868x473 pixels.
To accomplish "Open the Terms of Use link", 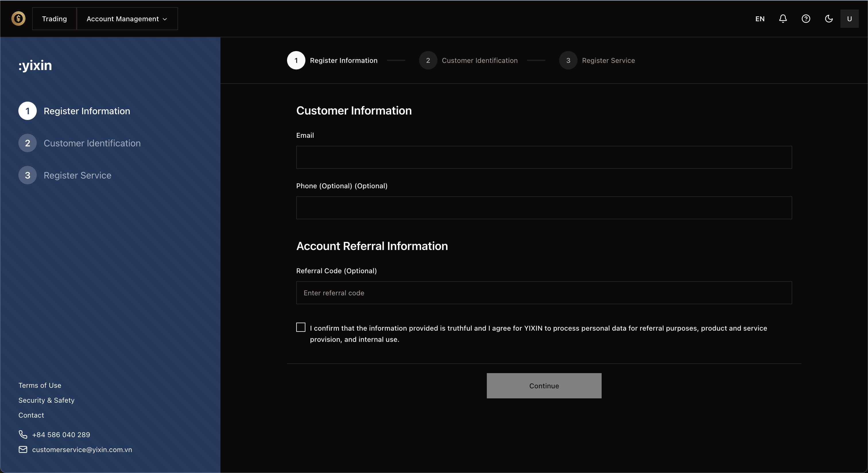I will (40, 385).
